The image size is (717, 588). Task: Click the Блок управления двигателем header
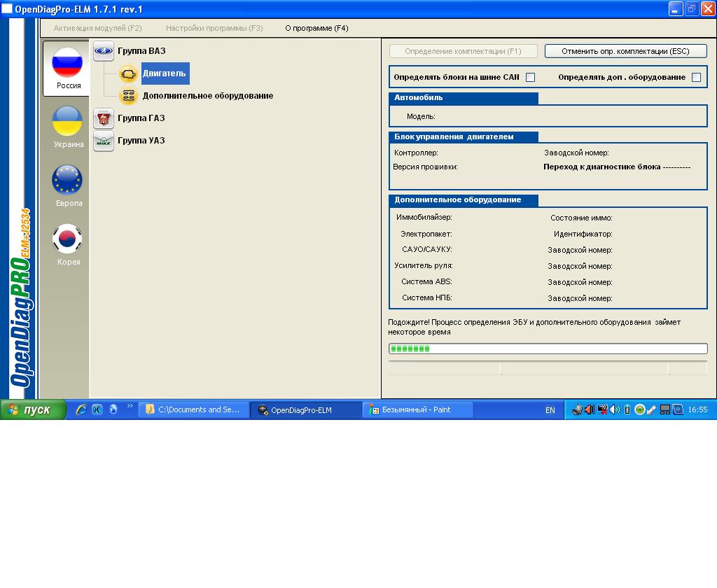point(464,137)
